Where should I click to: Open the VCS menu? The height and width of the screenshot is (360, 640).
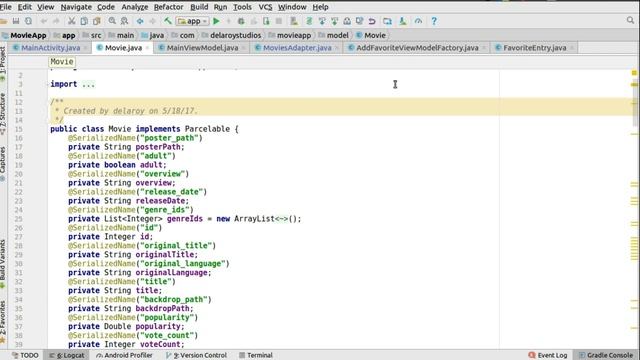[x=265, y=7]
